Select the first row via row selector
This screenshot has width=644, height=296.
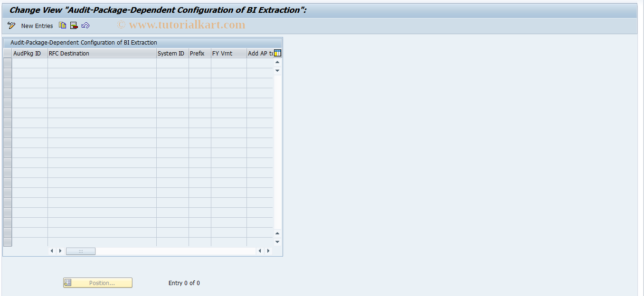tap(8, 63)
